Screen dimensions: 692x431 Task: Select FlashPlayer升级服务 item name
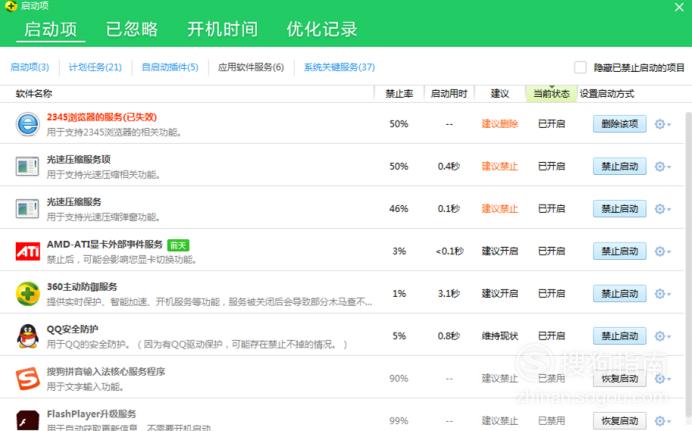tap(91, 414)
